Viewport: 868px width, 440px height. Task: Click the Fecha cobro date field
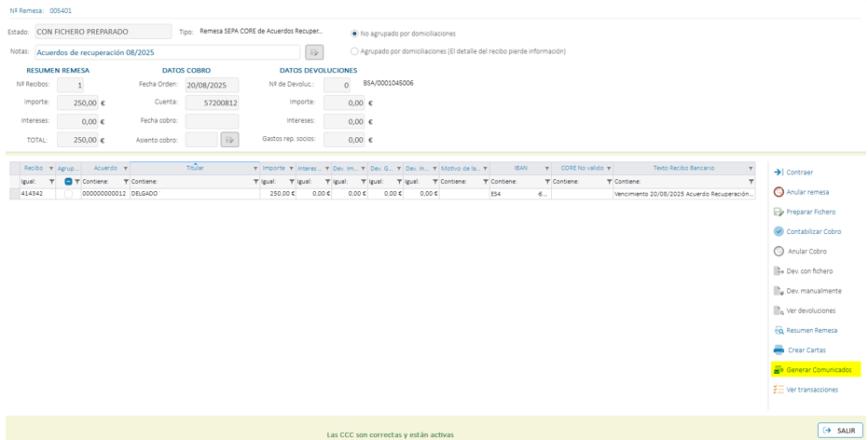pyautogui.click(x=212, y=121)
